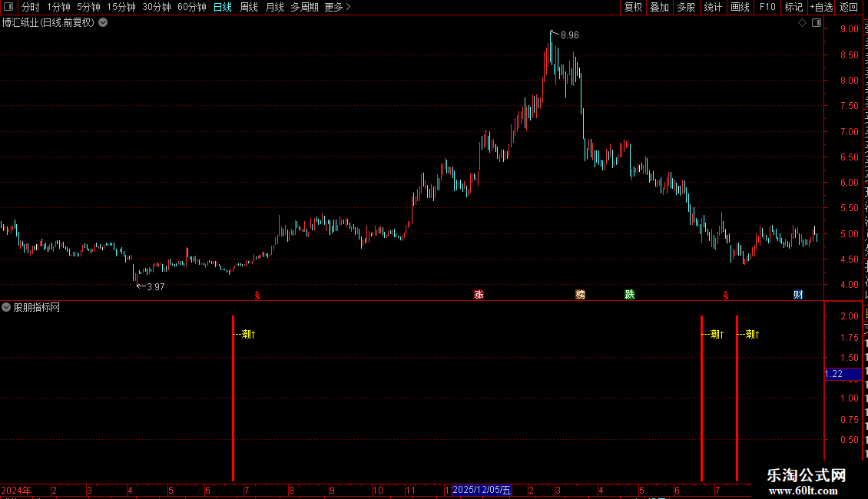Click the blue 财 event marker

pyautogui.click(x=798, y=294)
